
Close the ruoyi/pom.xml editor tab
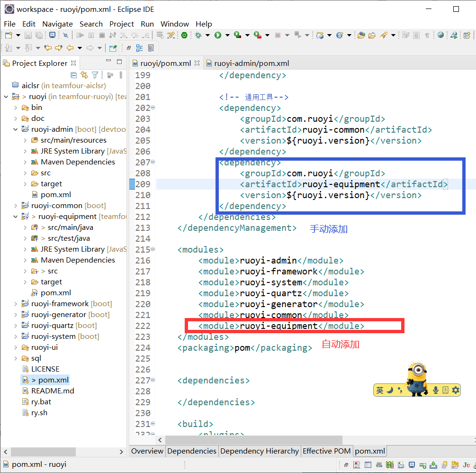(197, 63)
